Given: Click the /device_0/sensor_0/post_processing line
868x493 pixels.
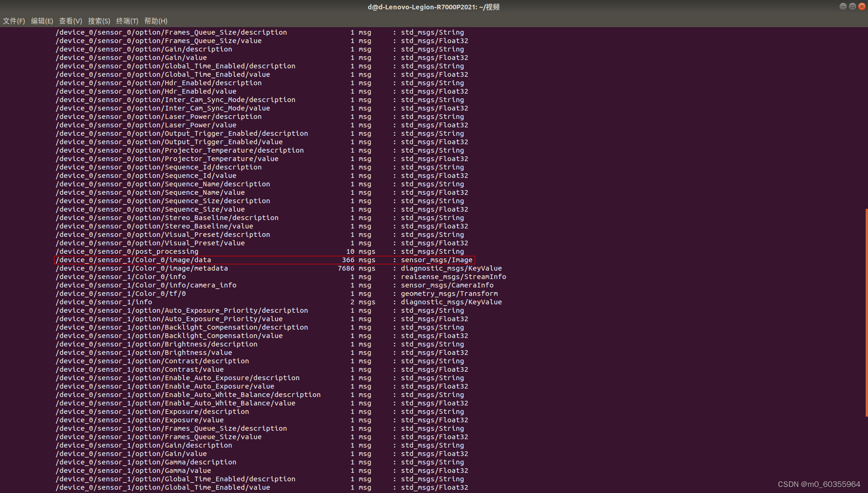Looking at the screenshot, I should [x=260, y=251].
